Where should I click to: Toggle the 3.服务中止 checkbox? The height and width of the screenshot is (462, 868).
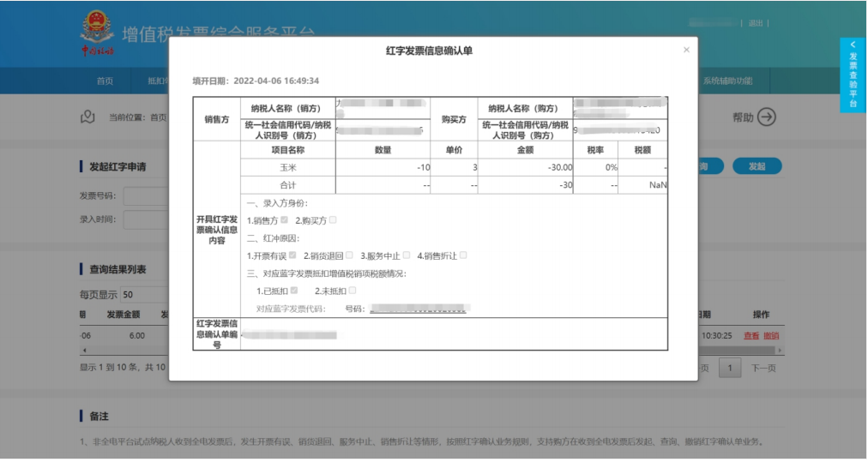(407, 255)
